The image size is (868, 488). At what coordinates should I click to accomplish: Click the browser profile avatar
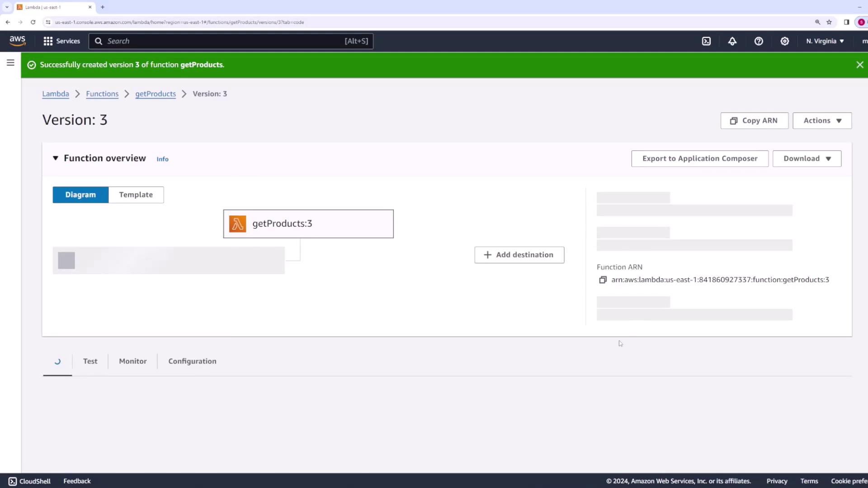861,22
